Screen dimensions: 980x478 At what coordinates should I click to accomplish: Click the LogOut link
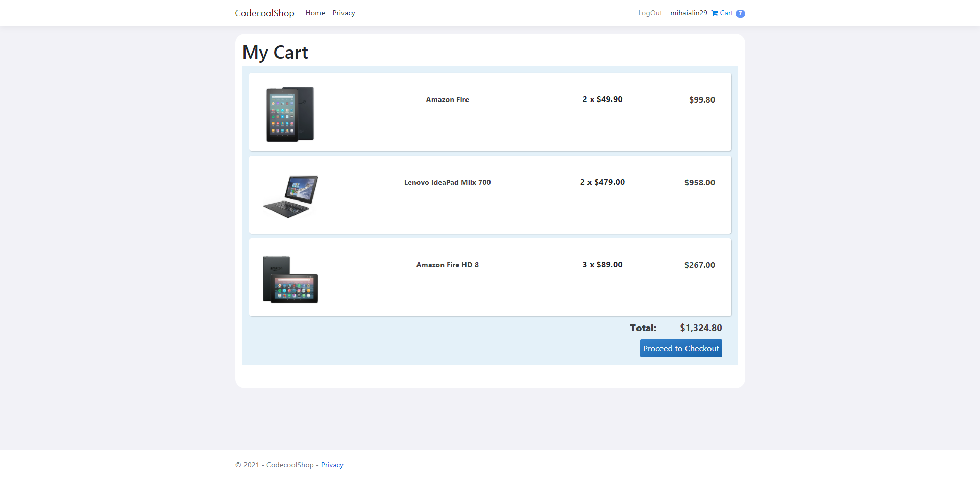(650, 13)
